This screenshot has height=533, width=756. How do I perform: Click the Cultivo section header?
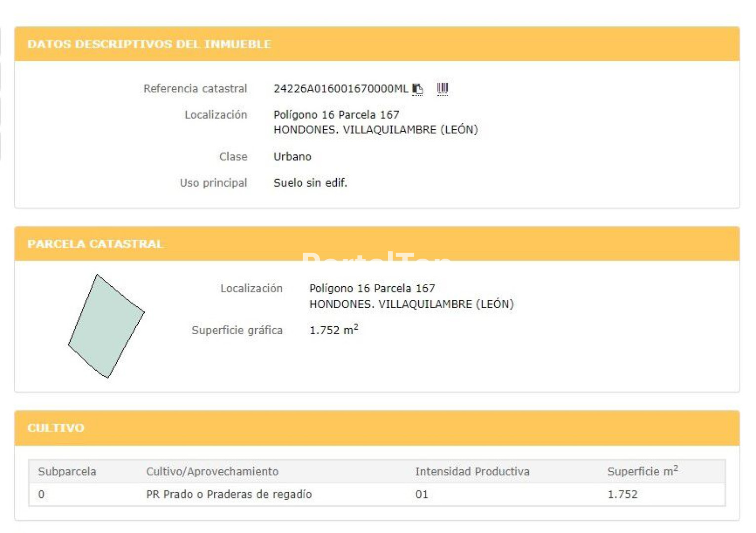(56, 428)
